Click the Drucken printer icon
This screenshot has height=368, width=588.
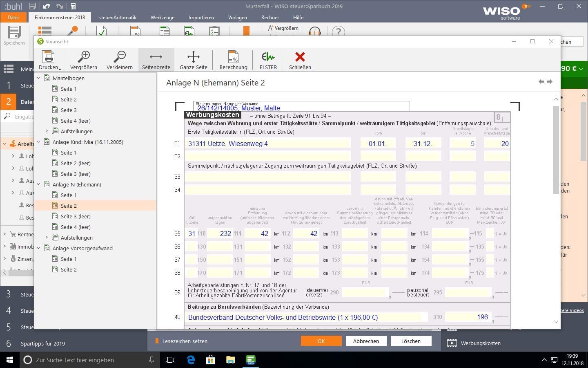click(48, 57)
